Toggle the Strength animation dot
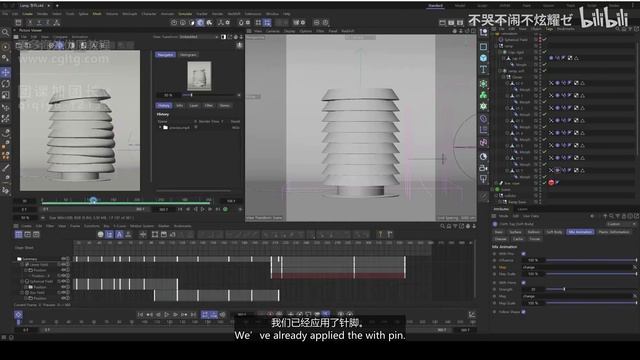The image size is (640, 360). (494, 289)
